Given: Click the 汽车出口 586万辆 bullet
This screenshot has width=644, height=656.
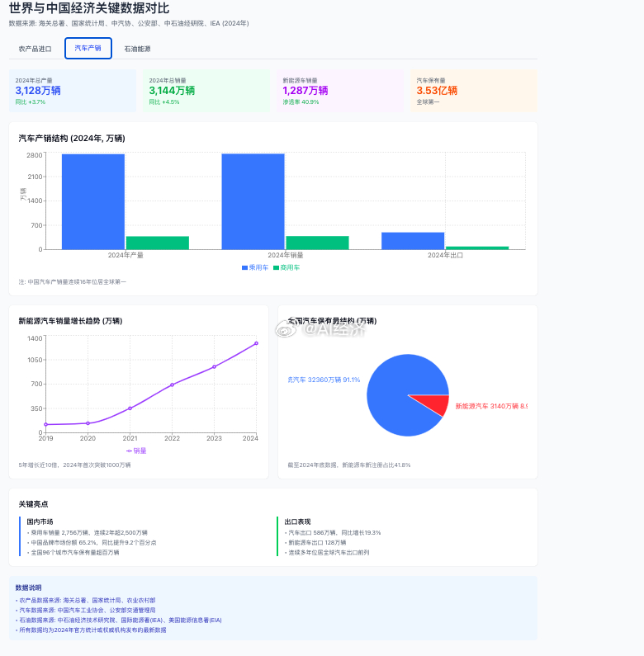Looking at the screenshot, I should (333, 532).
